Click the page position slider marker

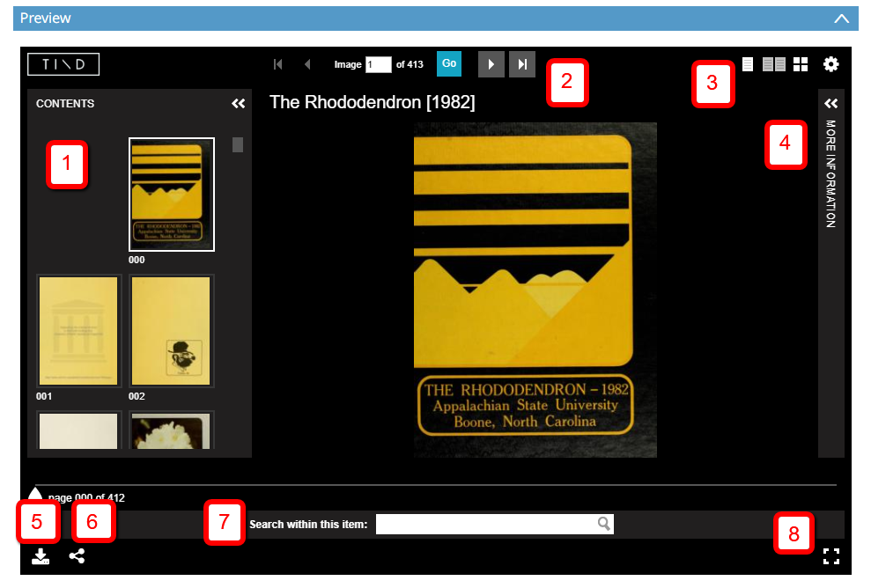(35, 493)
